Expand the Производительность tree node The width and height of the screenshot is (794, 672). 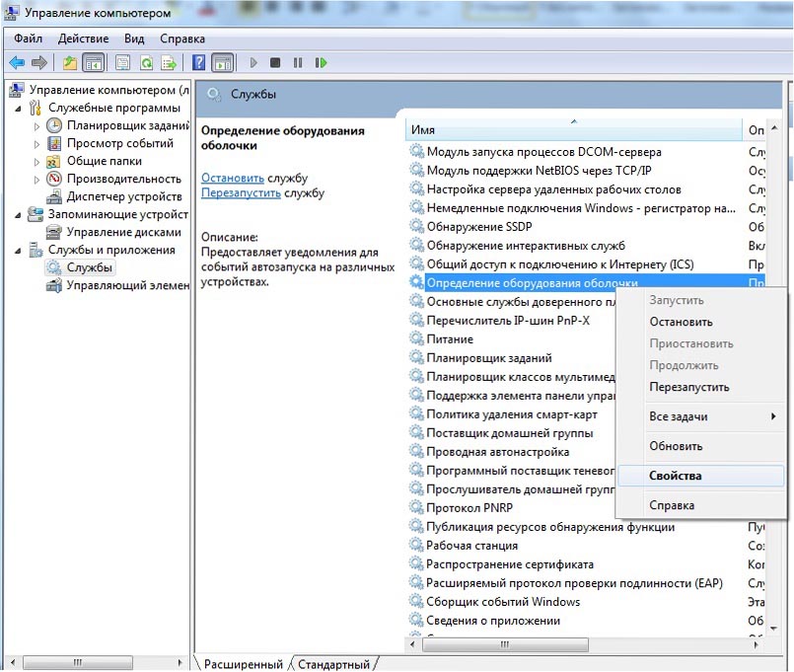pyautogui.click(x=37, y=180)
